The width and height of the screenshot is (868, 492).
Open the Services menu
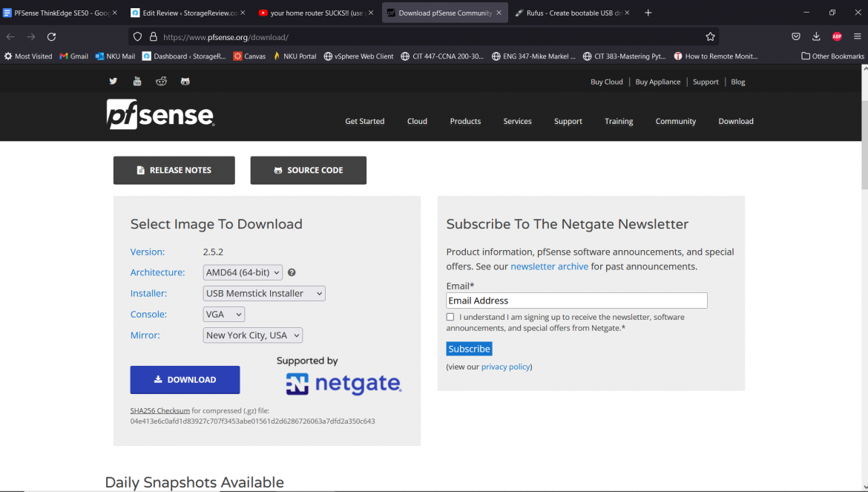[518, 121]
